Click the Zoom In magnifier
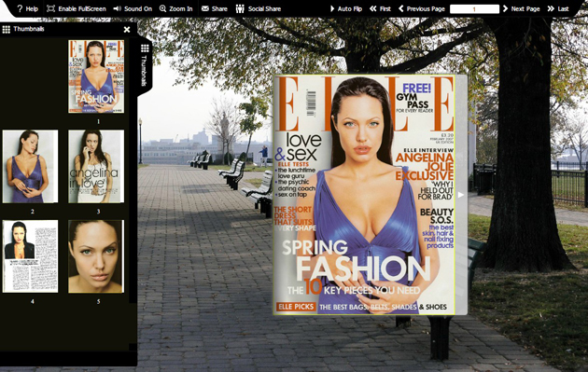This screenshot has height=372, width=588. pyautogui.click(x=175, y=8)
